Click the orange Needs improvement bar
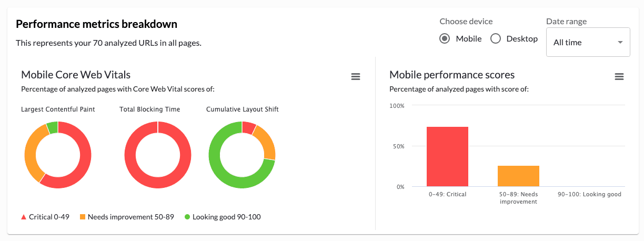The image size is (644, 241). point(518,176)
